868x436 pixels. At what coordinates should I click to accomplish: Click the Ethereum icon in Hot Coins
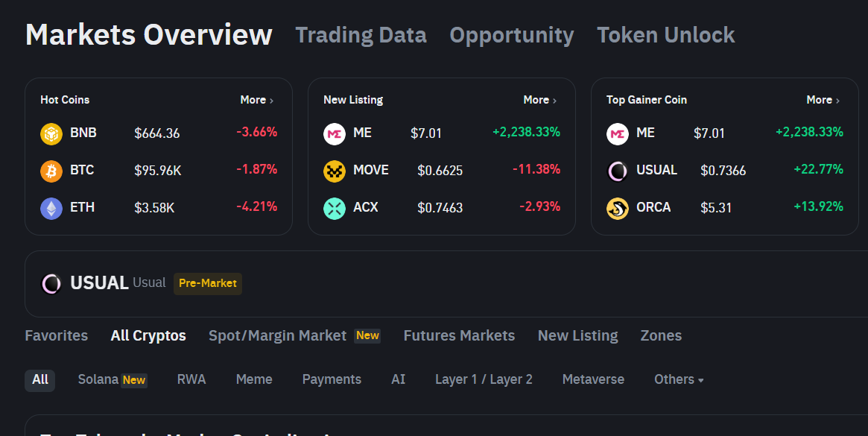coord(51,209)
